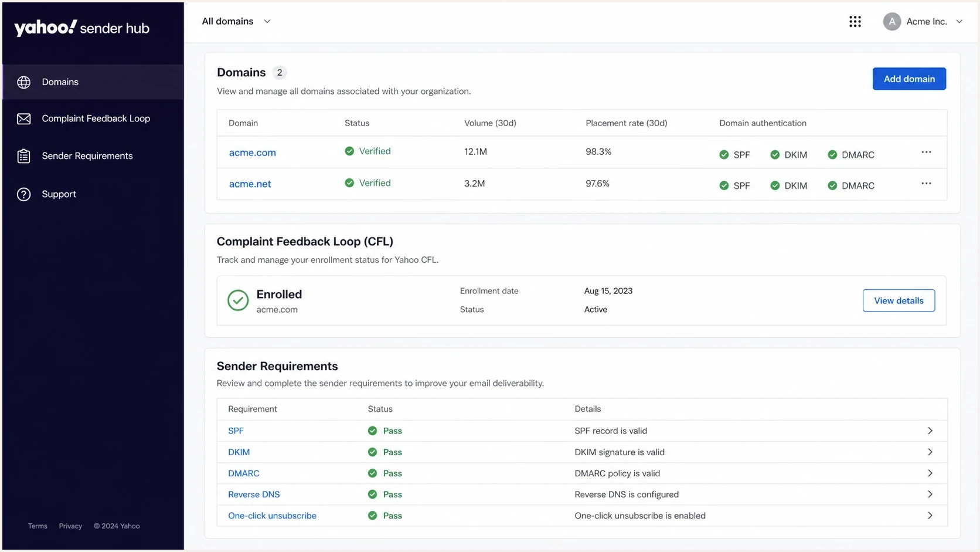
Task: Click the DKIM check icon in acme.net row
Action: click(775, 185)
